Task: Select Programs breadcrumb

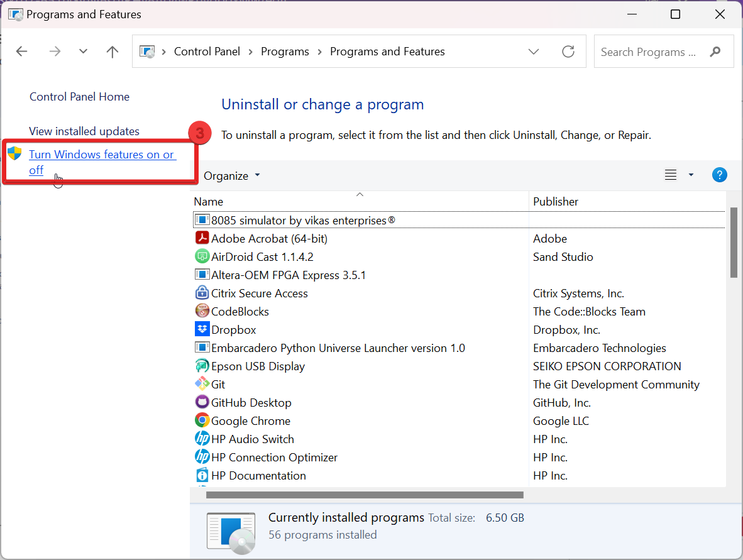Action: (x=285, y=51)
